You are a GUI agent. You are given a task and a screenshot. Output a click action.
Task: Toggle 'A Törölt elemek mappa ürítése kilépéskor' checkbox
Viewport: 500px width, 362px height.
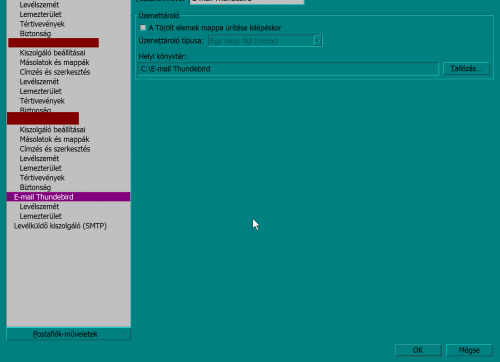click(143, 28)
